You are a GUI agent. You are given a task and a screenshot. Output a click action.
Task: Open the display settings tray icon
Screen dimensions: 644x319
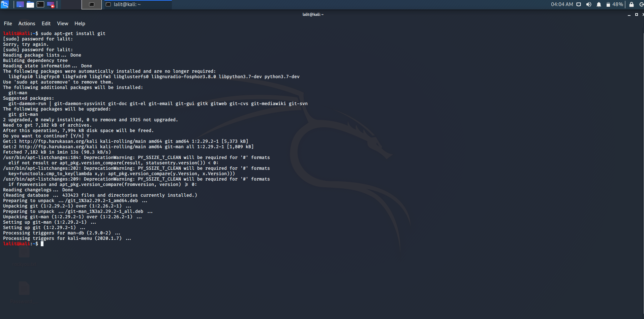(x=579, y=4)
